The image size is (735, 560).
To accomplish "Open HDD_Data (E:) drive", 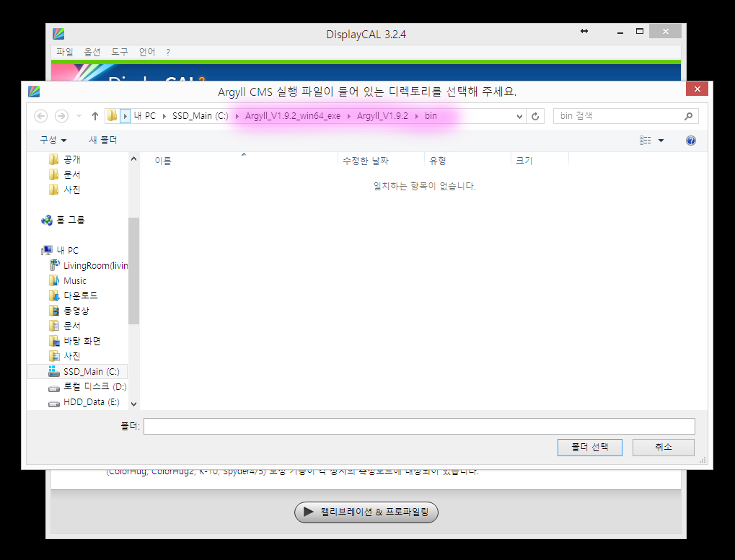I will pyautogui.click(x=91, y=402).
